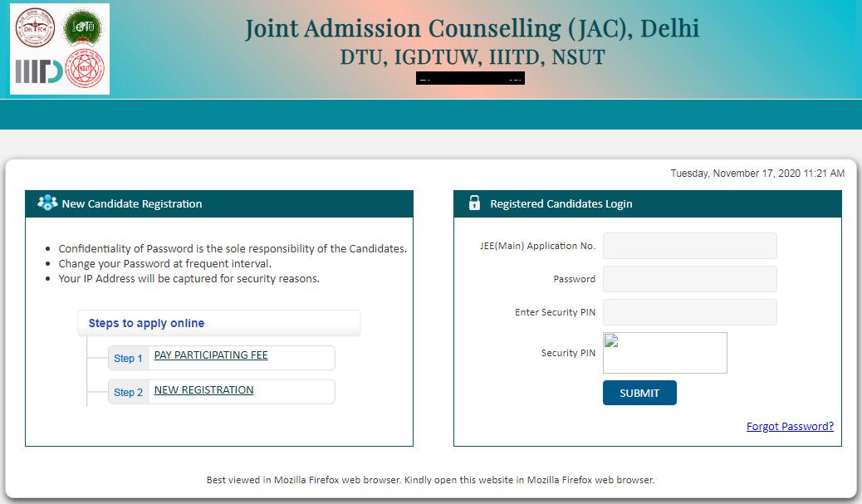
Task: Click the Forgot Password link
Action: (790, 426)
